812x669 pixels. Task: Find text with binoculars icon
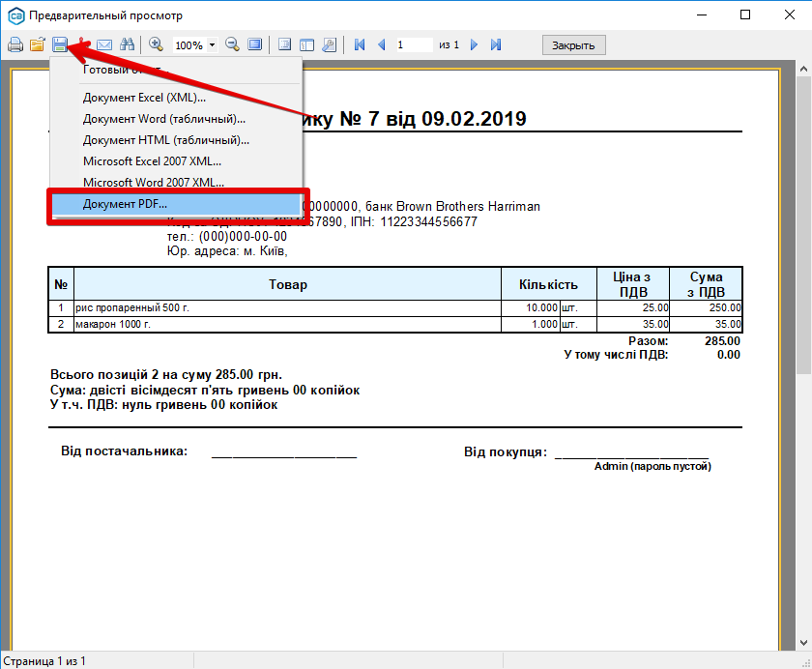[127, 45]
